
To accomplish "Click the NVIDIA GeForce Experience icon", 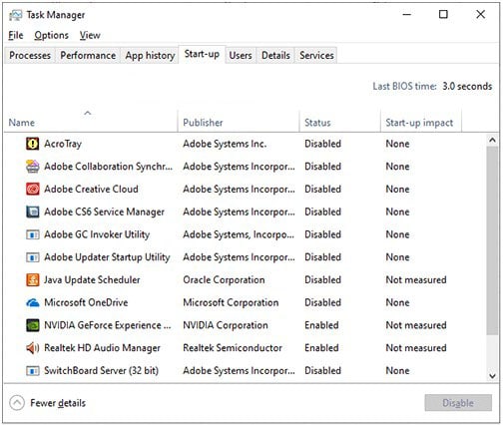I will [32, 325].
